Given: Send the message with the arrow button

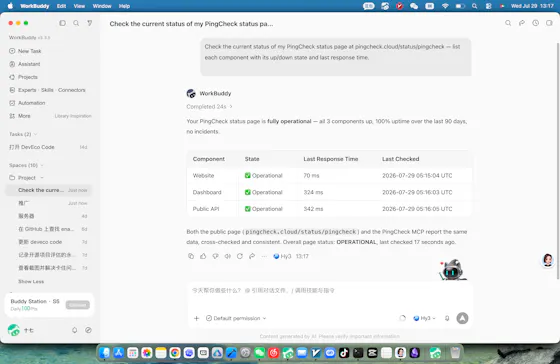Looking at the screenshot, I should click(x=462, y=318).
